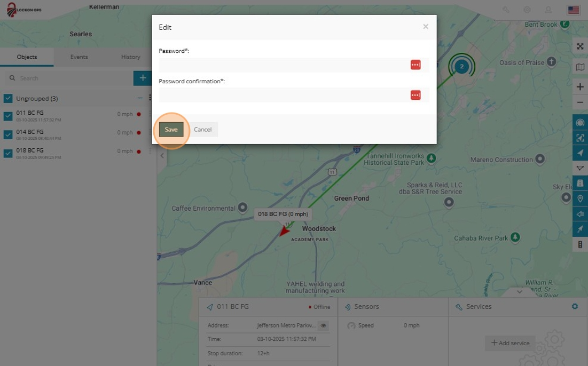Switch to the Objects tab
Image resolution: width=588 pixels, height=366 pixels.
coord(27,57)
